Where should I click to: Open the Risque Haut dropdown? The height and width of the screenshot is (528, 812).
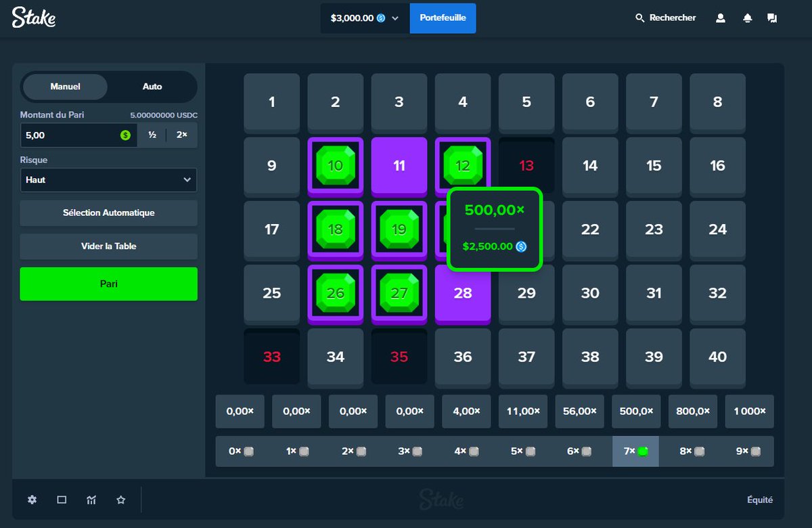click(x=109, y=180)
